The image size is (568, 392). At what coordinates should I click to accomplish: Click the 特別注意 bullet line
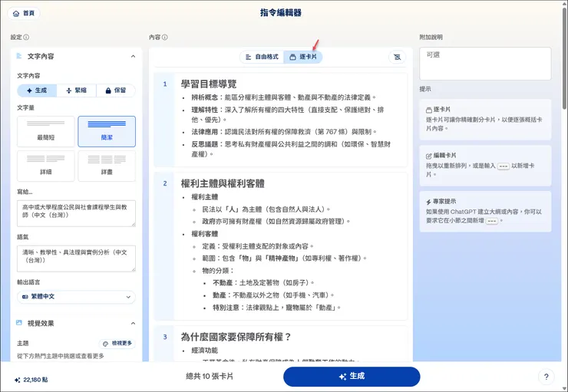coord(278,308)
